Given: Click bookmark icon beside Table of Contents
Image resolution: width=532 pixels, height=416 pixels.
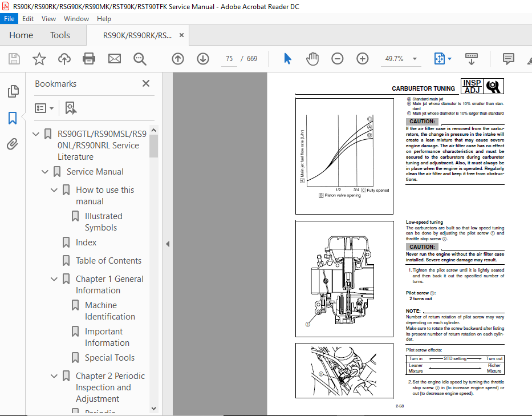Looking at the screenshot, I should [x=66, y=261].
